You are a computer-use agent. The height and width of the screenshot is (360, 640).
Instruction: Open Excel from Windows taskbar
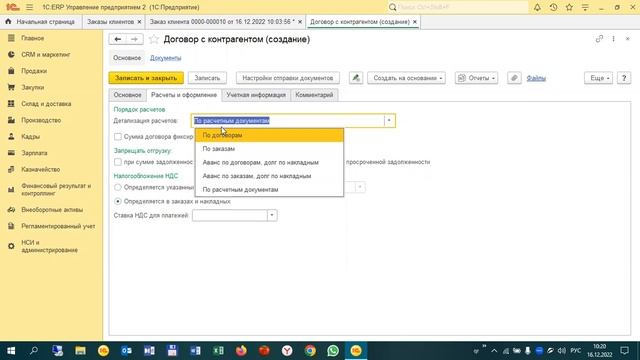point(218,351)
